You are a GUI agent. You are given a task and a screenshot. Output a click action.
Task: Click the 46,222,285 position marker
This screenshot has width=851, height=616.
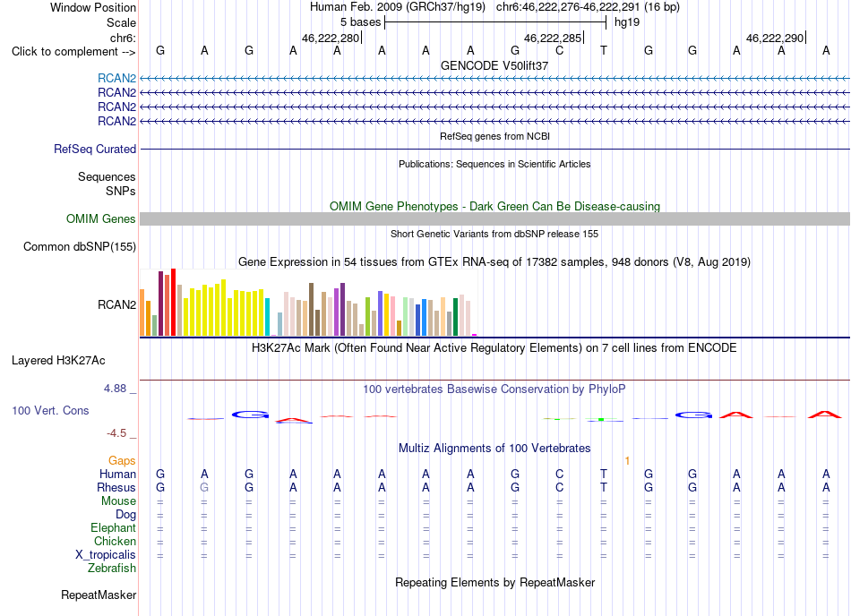(553, 38)
